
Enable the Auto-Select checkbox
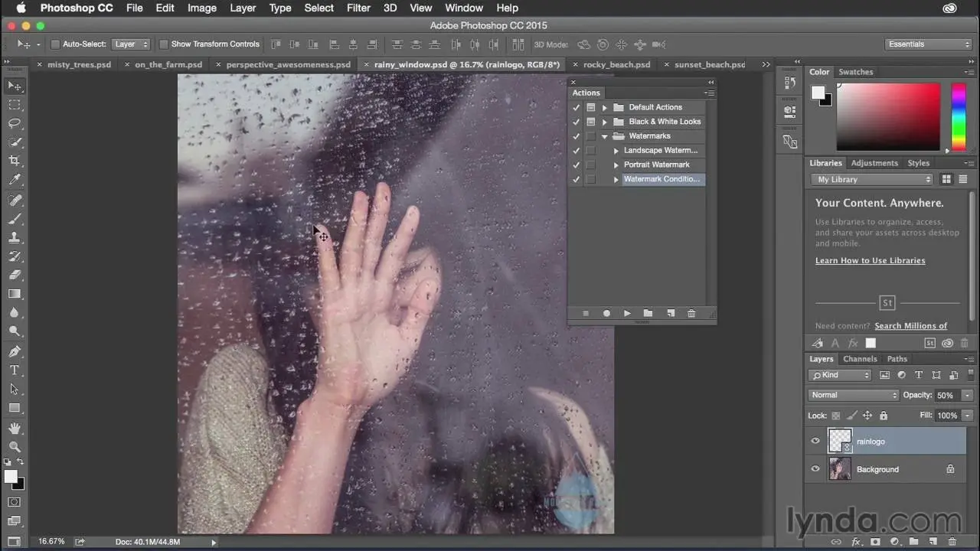point(55,44)
